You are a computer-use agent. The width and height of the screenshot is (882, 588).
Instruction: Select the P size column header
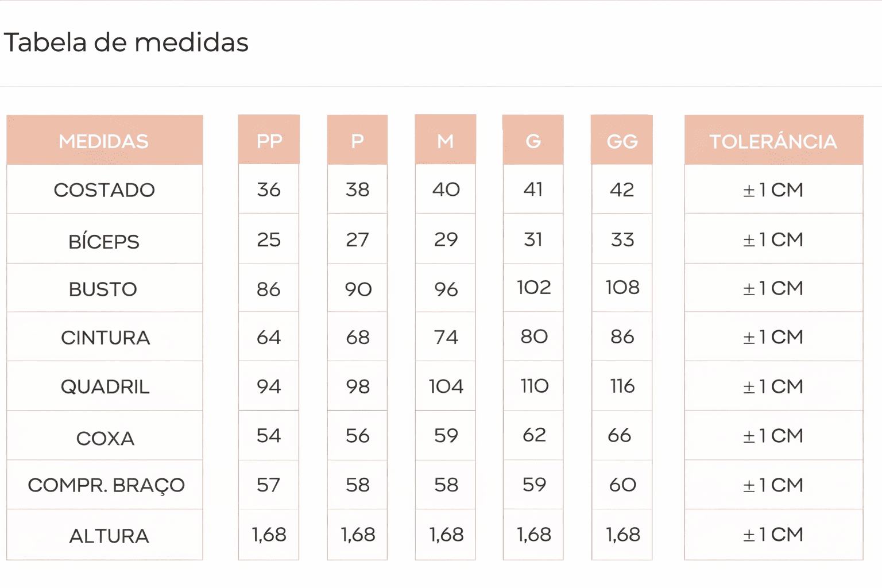(357, 141)
